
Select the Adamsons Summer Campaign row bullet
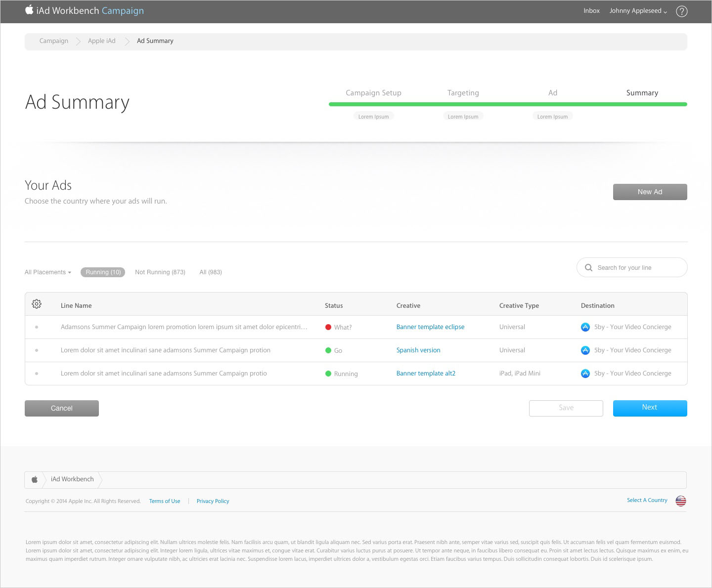coord(37,327)
